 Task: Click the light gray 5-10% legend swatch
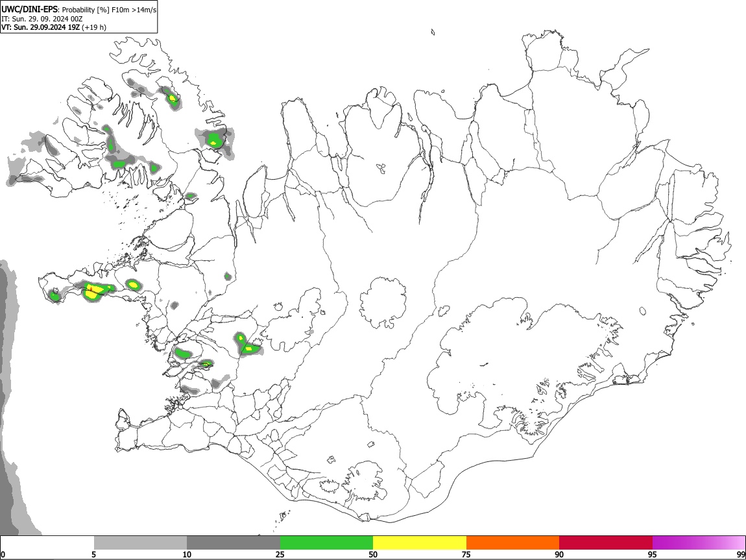point(140,543)
